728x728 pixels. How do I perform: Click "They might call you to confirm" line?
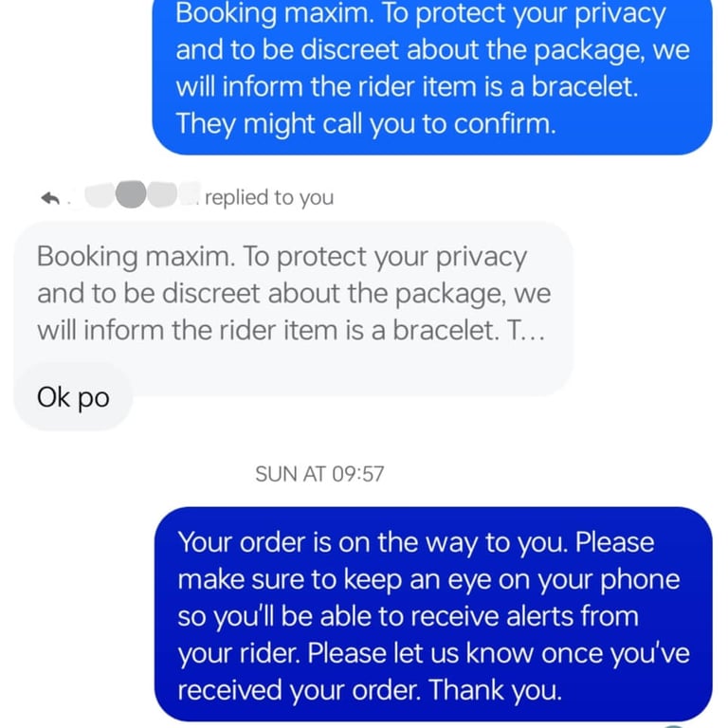point(366,123)
